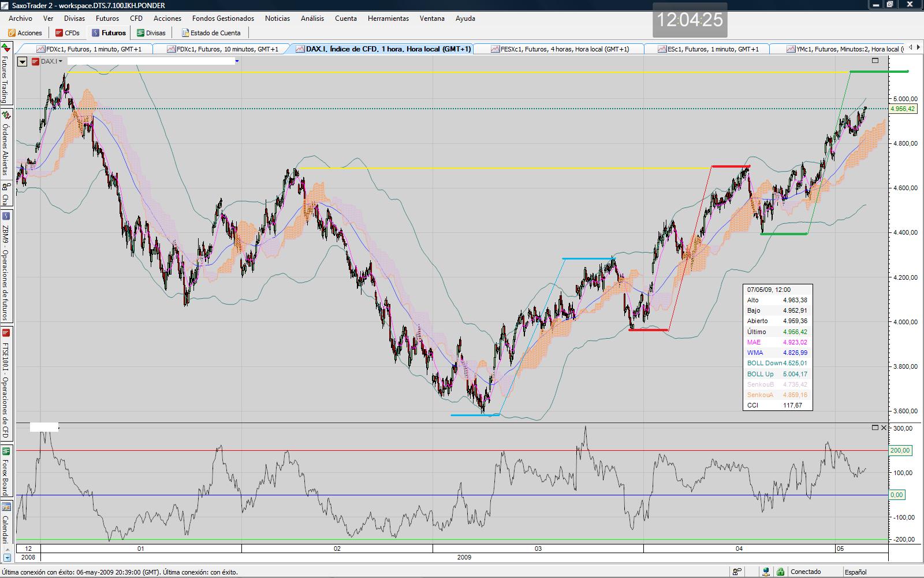The width and height of the screenshot is (924, 578).
Task: Open the Divisas workspace
Action: (151, 33)
